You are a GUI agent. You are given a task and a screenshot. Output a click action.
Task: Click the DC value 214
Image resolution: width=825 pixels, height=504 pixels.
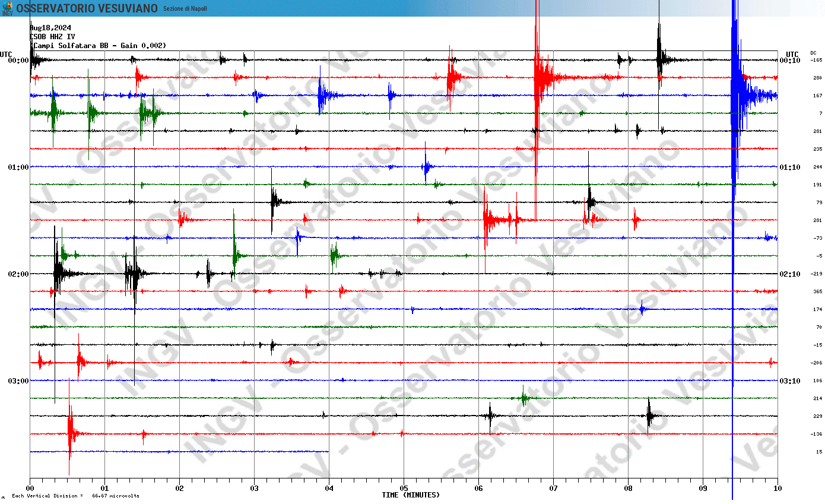pos(818,398)
